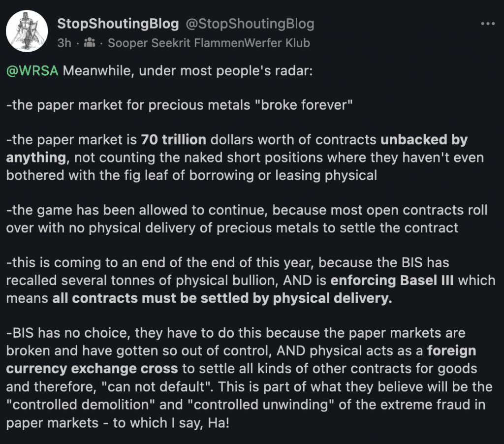504x444 pixels.
Task: Click the bold "70 trillion" text
Action: click(x=174, y=140)
